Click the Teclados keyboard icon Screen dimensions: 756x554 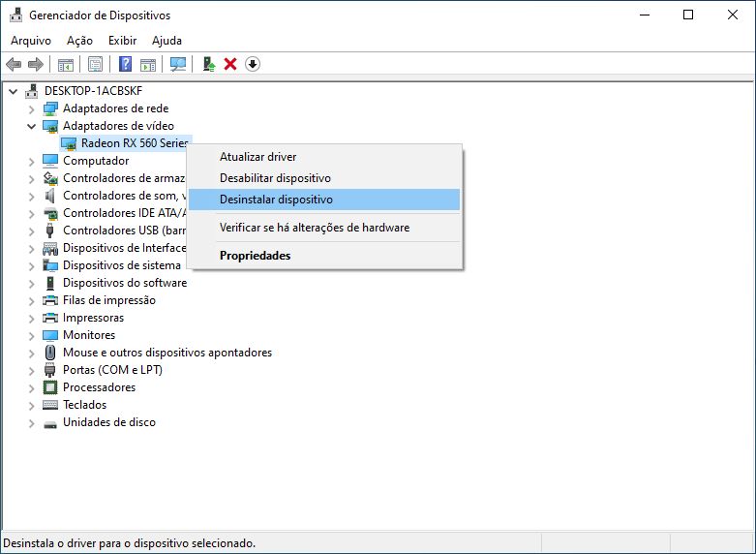coord(50,405)
